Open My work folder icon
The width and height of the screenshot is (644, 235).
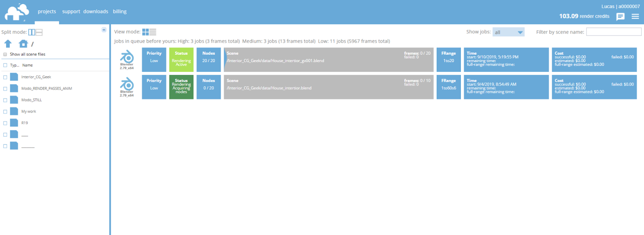[14, 111]
